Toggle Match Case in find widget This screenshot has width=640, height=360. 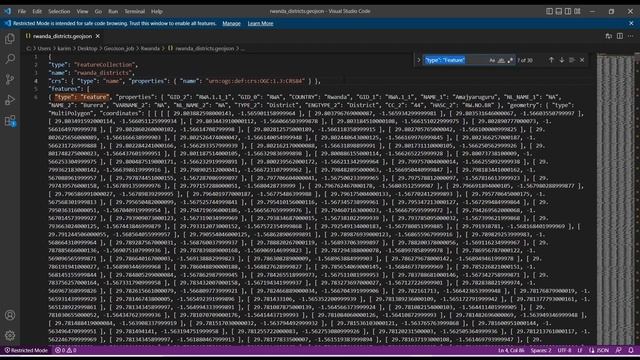click(x=492, y=60)
